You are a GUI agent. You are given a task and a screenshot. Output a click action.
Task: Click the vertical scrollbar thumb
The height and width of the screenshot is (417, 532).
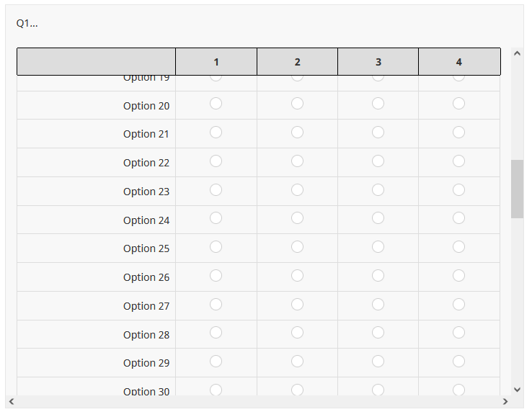click(x=517, y=189)
